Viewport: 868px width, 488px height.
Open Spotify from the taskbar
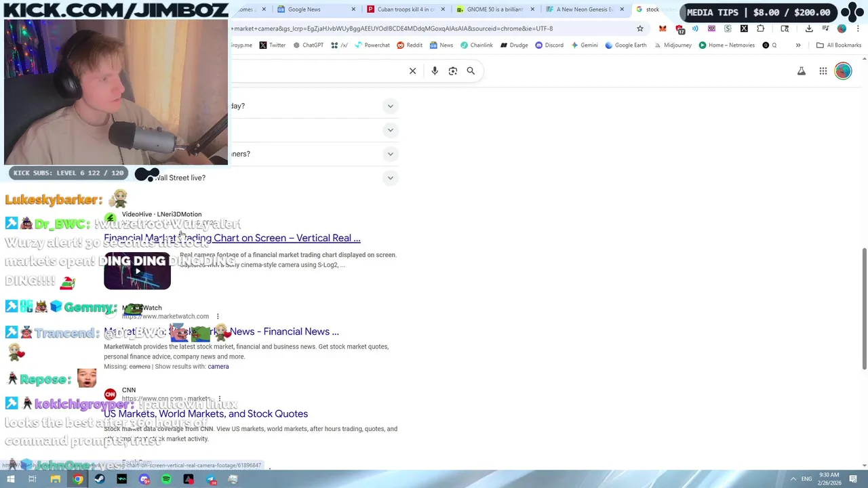tap(166, 479)
